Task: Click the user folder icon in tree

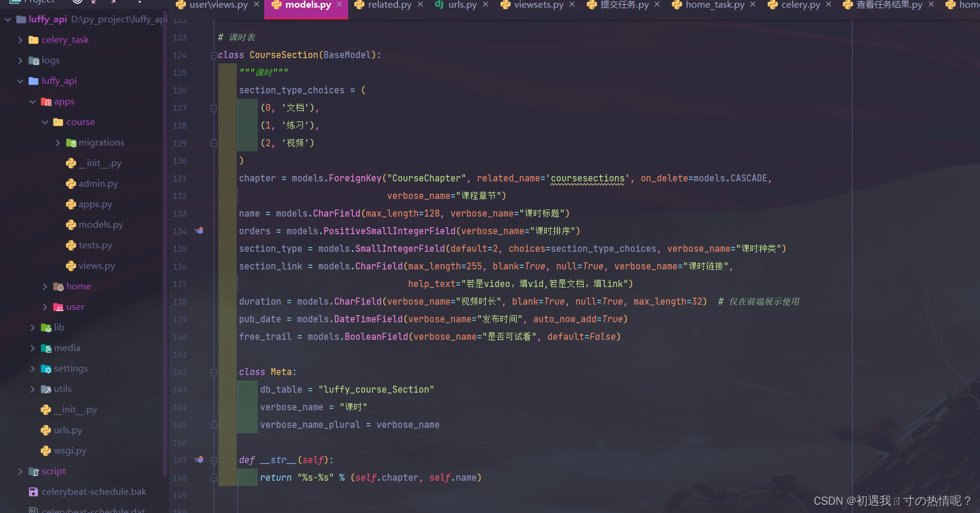Action: pyautogui.click(x=58, y=307)
